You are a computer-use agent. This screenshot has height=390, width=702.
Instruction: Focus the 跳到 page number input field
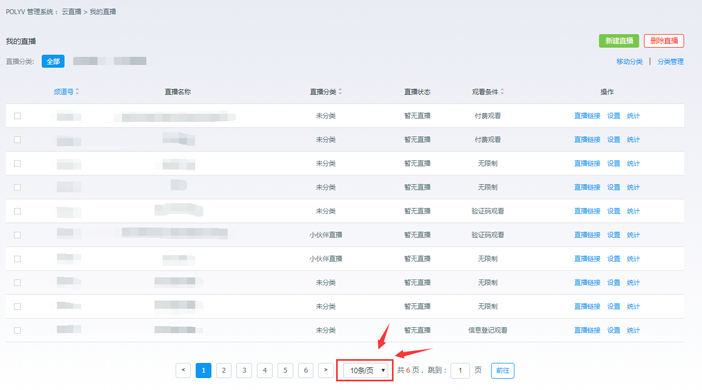click(460, 370)
